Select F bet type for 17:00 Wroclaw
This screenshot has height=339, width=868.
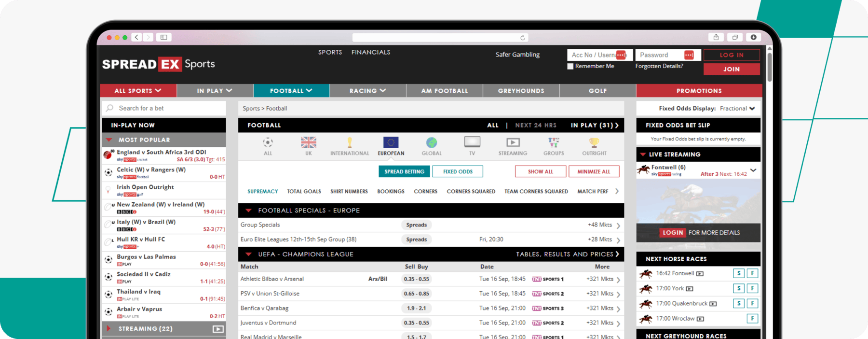(x=752, y=318)
